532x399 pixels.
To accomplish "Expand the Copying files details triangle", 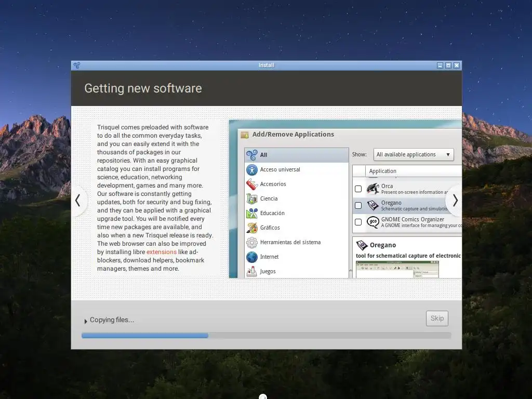I will [86, 321].
